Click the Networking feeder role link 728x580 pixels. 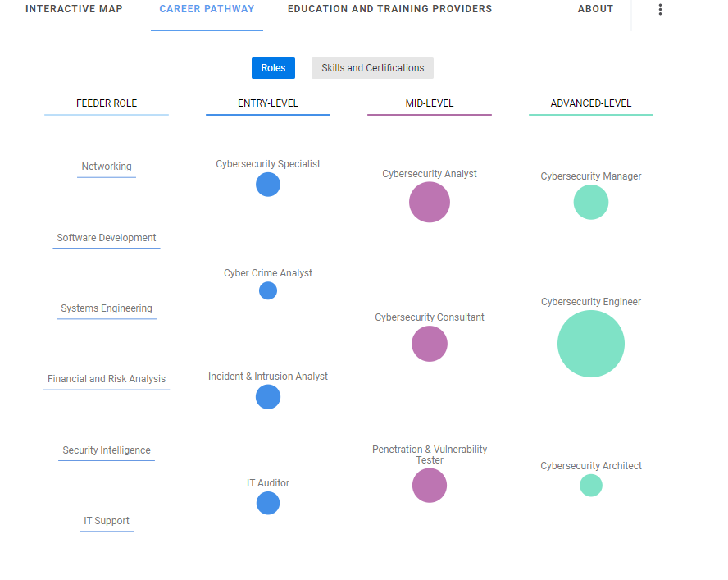point(107,167)
